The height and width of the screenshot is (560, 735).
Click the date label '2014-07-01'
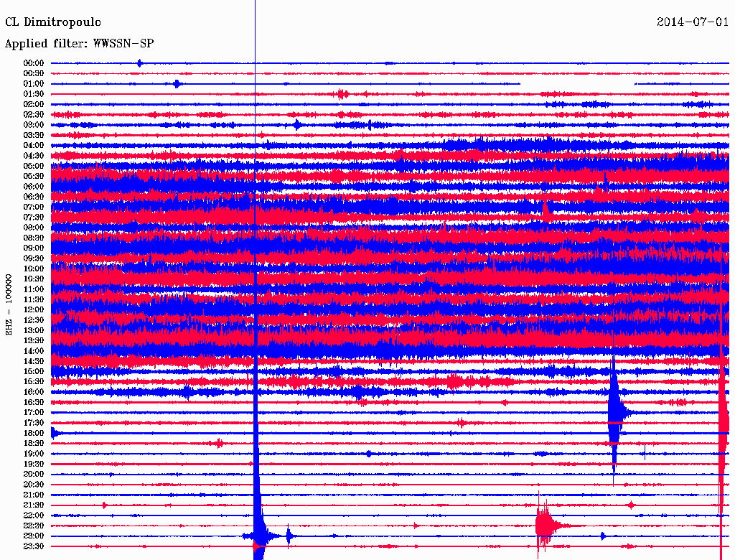[x=693, y=22]
